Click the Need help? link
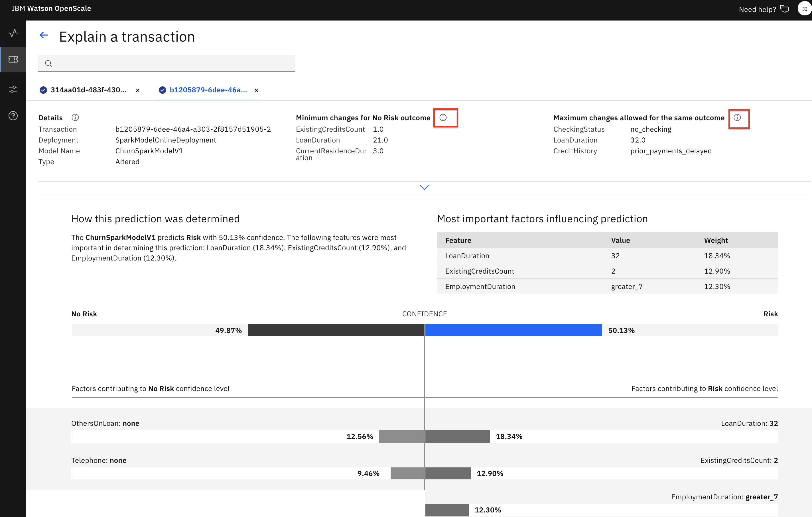The height and width of the screenshot is (517, 812). 757,9
